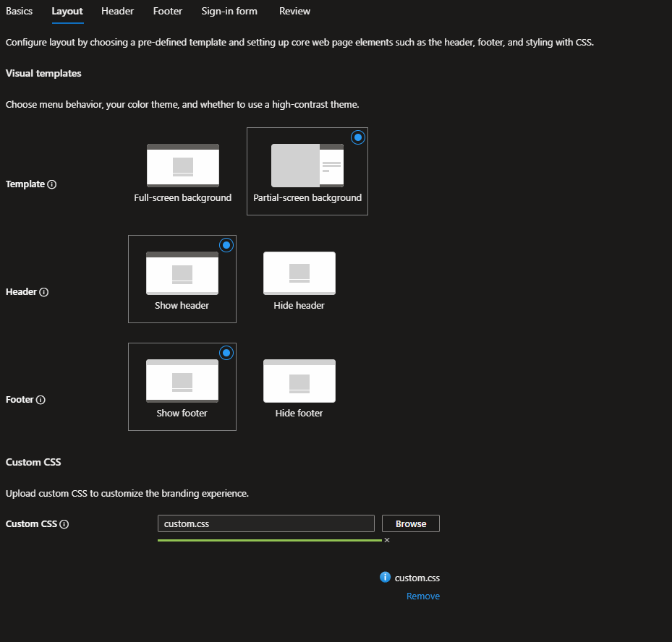Choose the Show footer option
The image size is (672, 642).
(182, 387)
